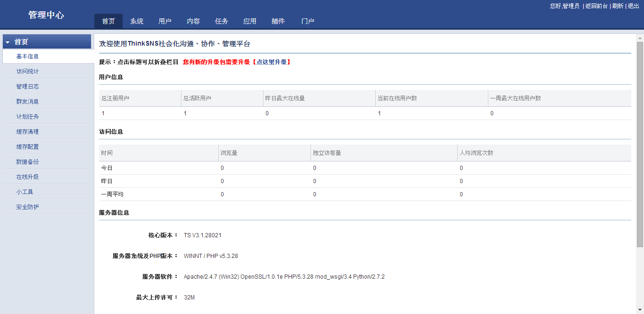
Task: Collapse the 服务器信息 section heading
Action: [114, 213]
